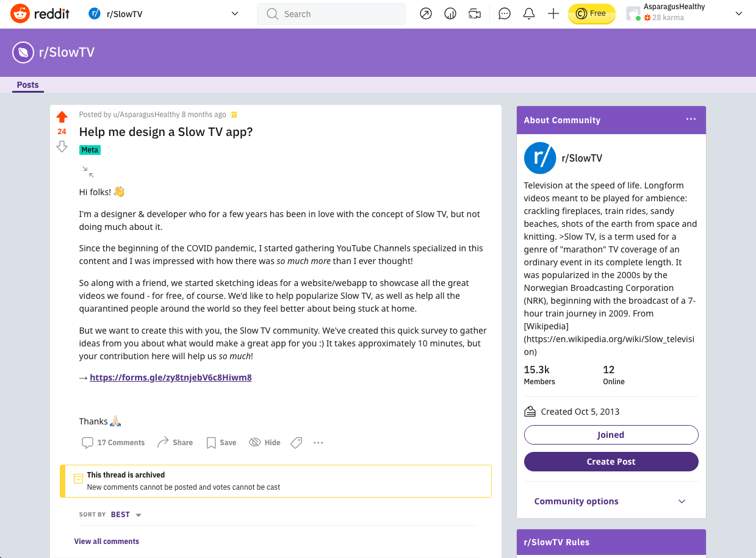Open the forms.gle survey link

tap(171, 377)
